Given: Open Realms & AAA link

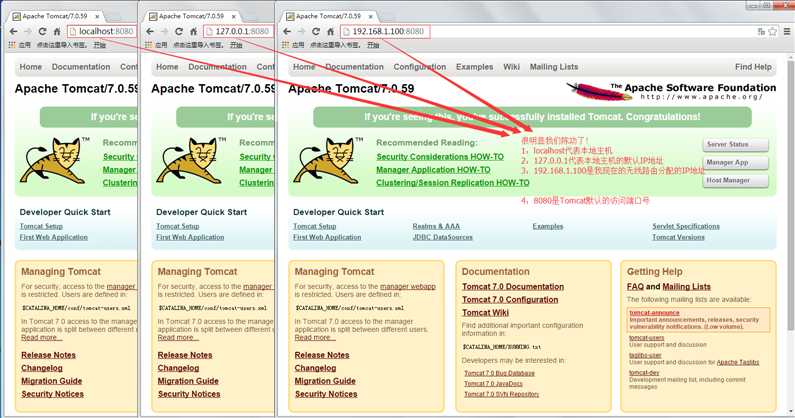Looking at the screenshot, I should tap(436, 226).
